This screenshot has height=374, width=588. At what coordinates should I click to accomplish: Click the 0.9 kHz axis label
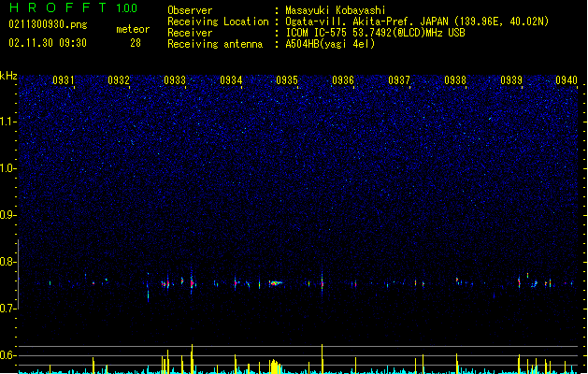pyautogui.click(x=7, y=215)
